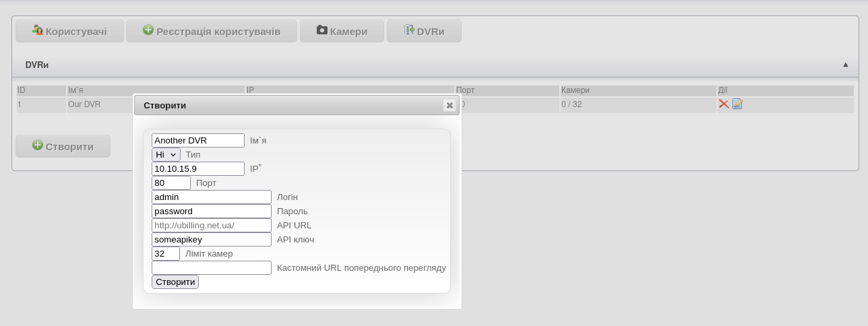Close the Створити dialog with X icon

pos(449,105)
